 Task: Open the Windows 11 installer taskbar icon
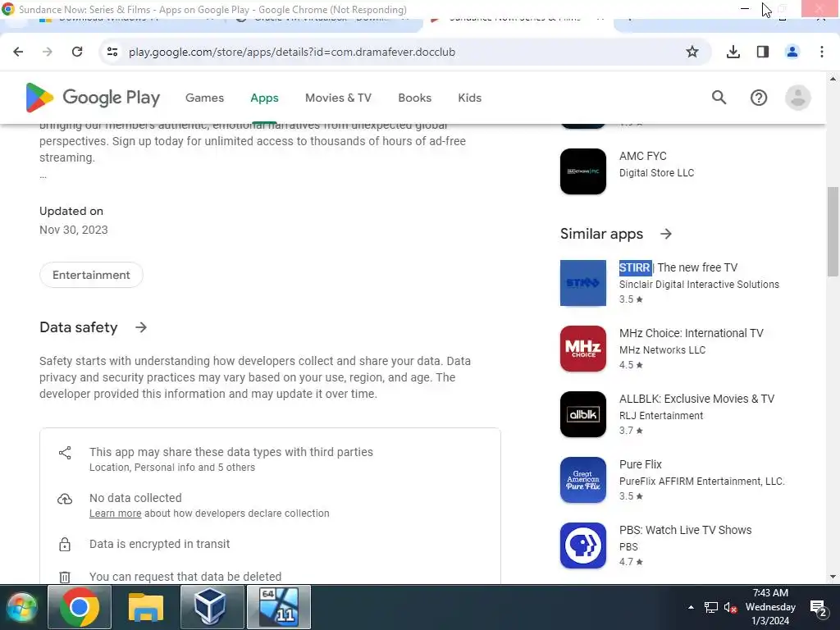point(279,607)
